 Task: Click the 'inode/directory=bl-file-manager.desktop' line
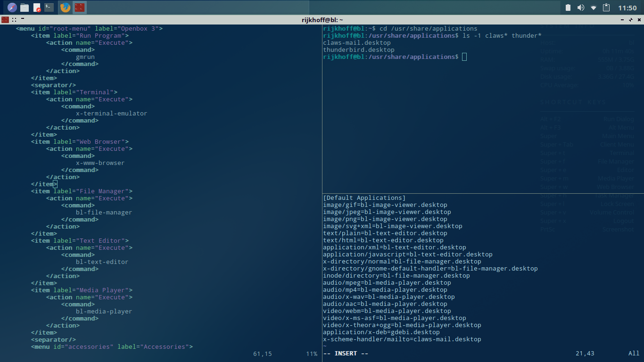click(x=396, y=275)
